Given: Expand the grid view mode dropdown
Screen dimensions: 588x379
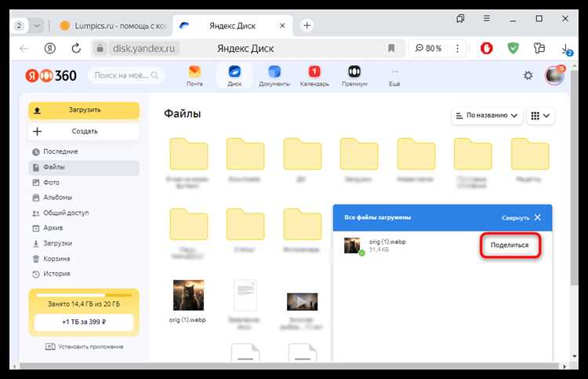Looking at the screenshot, I should click(540, 115).
